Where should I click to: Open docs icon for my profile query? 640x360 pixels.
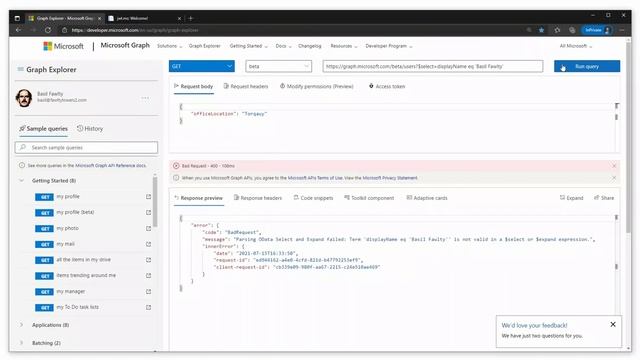pyautogui.click(x=149, y=197)
